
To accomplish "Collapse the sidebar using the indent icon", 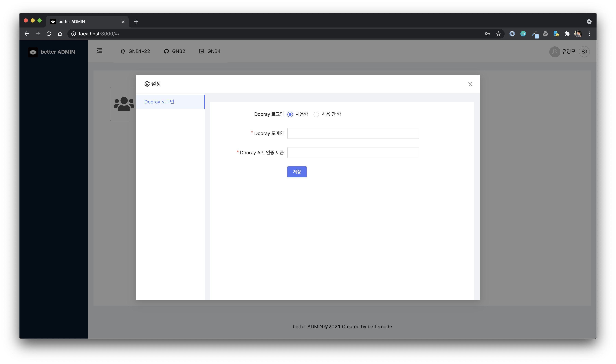I will pos(99,51).
